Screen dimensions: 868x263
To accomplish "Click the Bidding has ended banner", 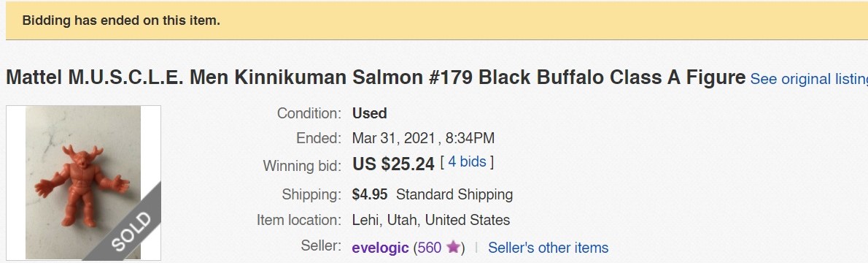I will (x=437, y=20).
